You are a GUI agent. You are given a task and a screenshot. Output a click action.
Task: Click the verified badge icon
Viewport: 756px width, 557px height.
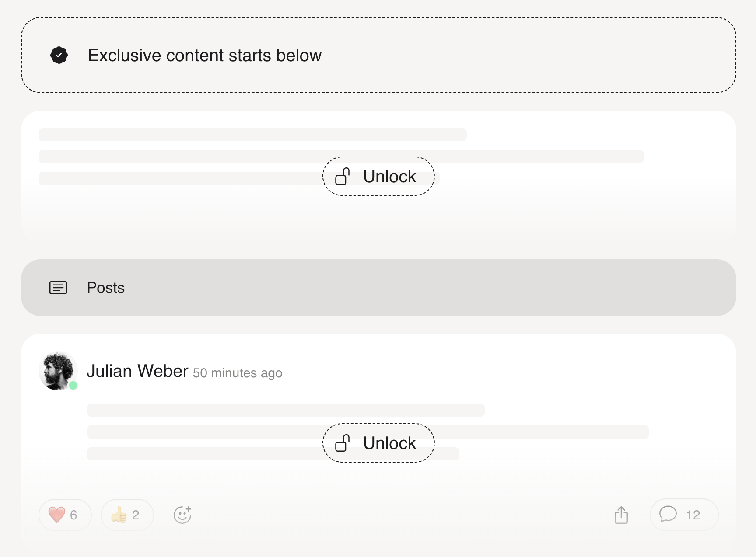(x=59, y=55)
